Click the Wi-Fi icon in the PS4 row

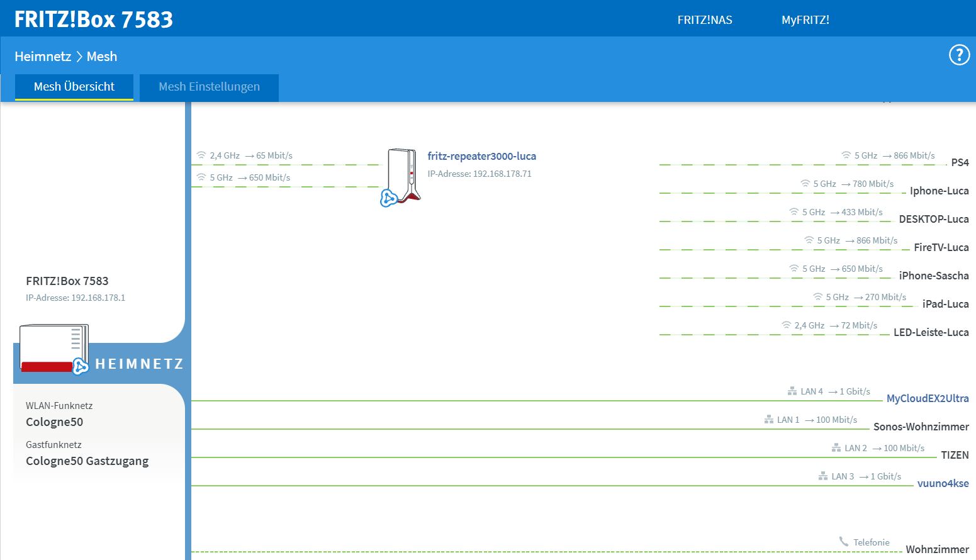846,155
